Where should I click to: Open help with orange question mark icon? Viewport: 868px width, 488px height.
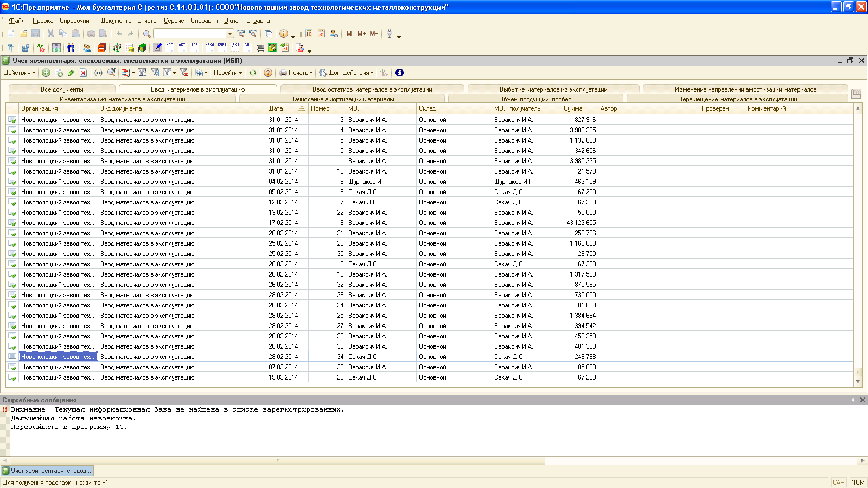coord(268,73)
